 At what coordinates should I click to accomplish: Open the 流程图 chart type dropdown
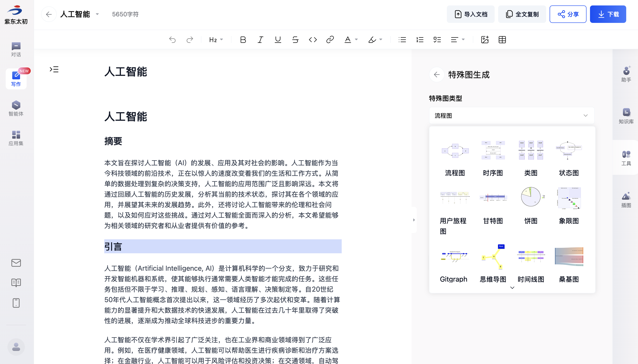click(x=511, y=116)
